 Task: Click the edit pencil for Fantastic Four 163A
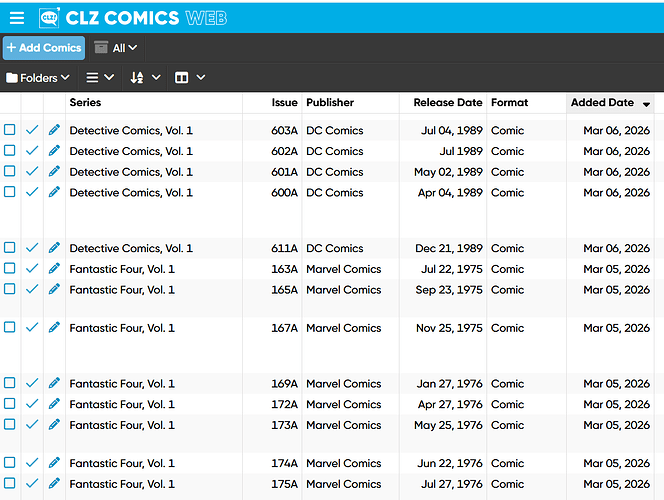pyautogui.click(x=54, y=268)
